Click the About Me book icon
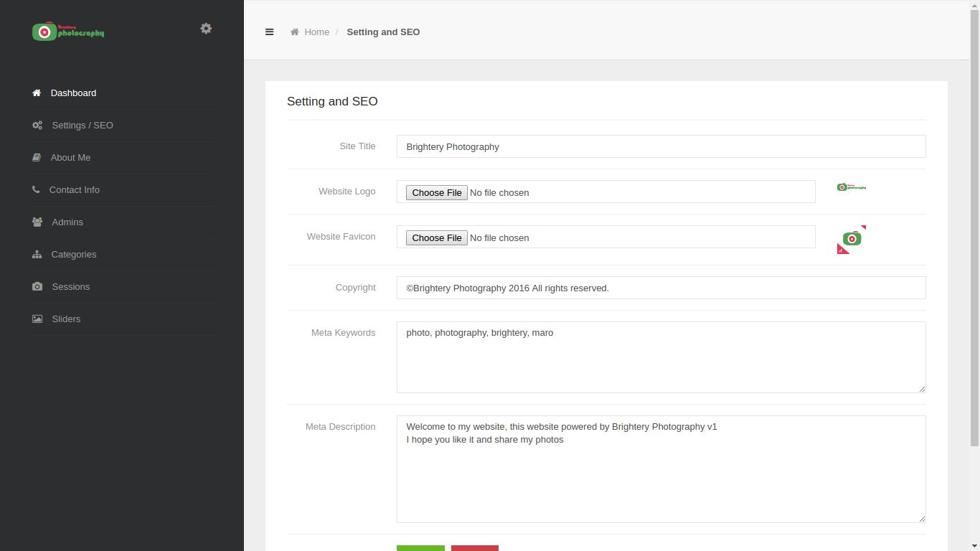The height and width of the screenshot is (551, 980). coord(37,158)
